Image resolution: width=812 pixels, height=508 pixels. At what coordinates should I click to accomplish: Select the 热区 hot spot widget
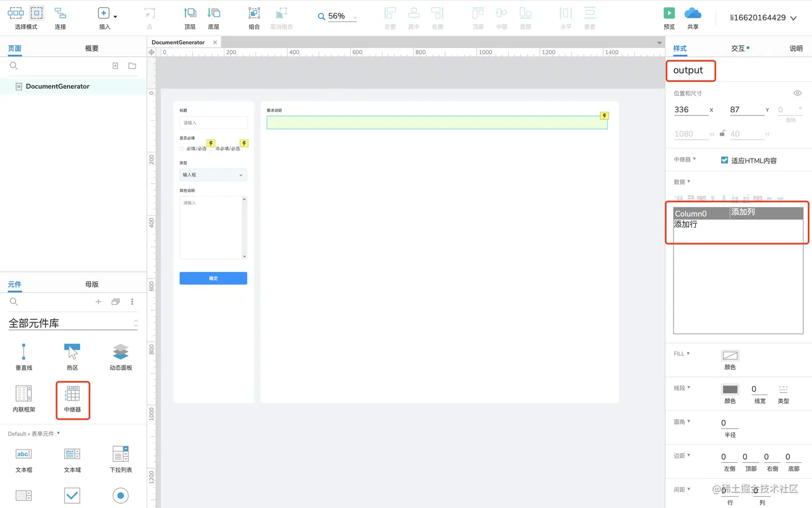(x=72, y=357)
